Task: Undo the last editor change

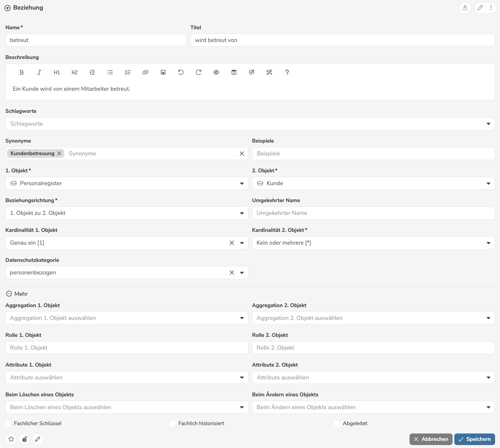Action: click(181, 72)
